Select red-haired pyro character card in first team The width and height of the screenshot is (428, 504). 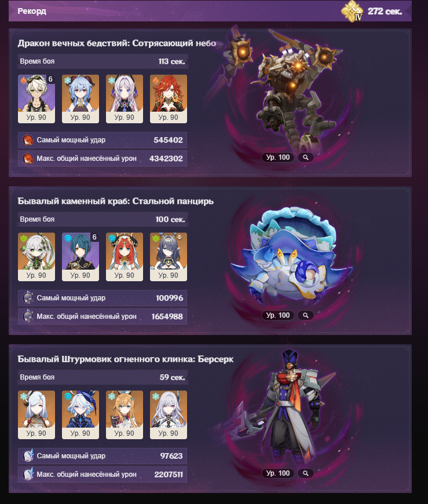pyautogui.click(x=169, y=99)
